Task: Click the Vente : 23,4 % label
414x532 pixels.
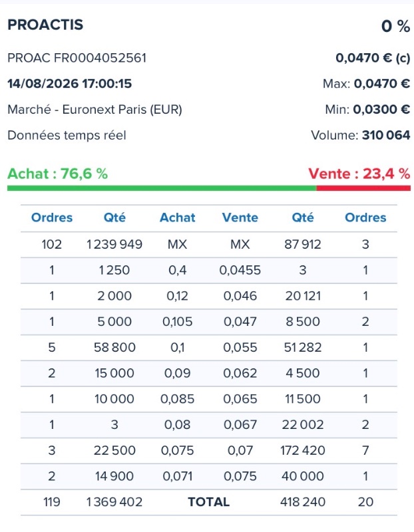Action: tap(359, 174)
